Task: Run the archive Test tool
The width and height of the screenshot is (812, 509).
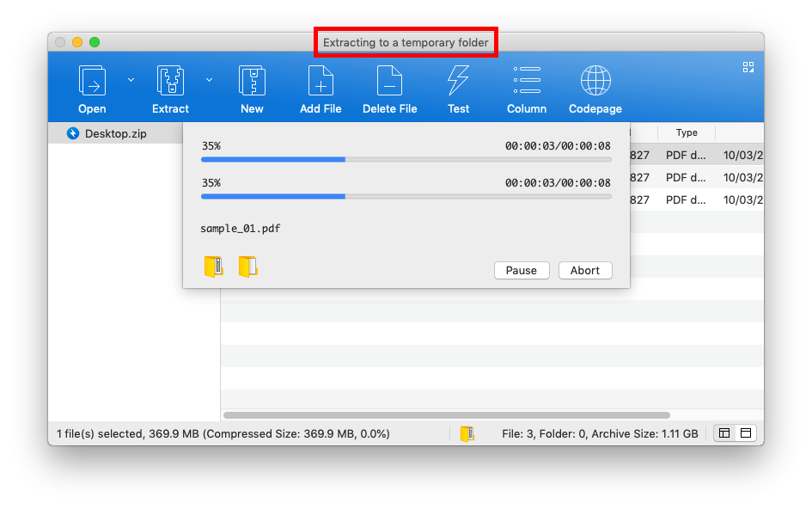Action: 458,81
